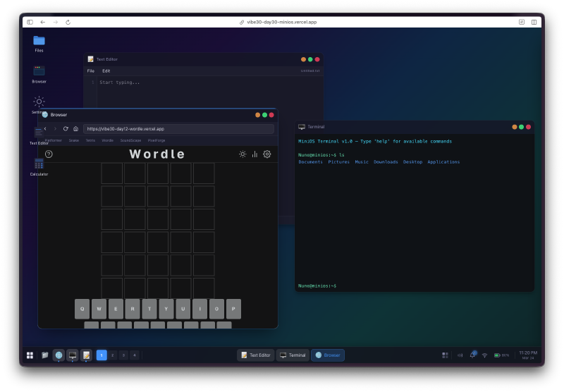564x392 pixels.
Task: Tap the W key on Wordle keyboard
Action: click(x=99, y=309)
